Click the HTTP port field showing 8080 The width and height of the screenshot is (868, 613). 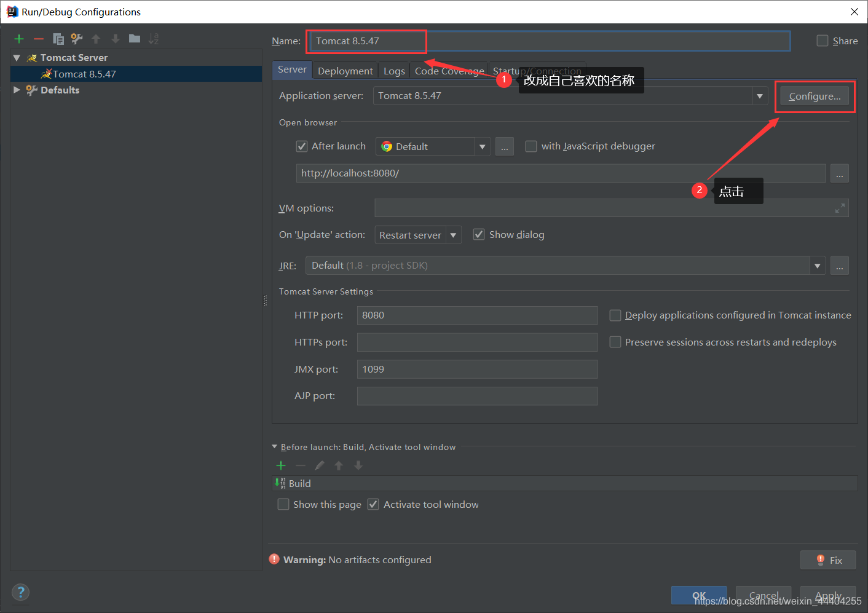pos(477,315)
